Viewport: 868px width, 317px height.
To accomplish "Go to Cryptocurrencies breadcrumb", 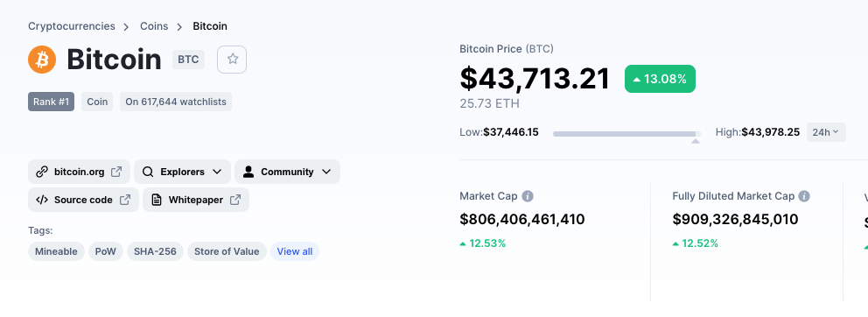I will (x=72, y=26).
